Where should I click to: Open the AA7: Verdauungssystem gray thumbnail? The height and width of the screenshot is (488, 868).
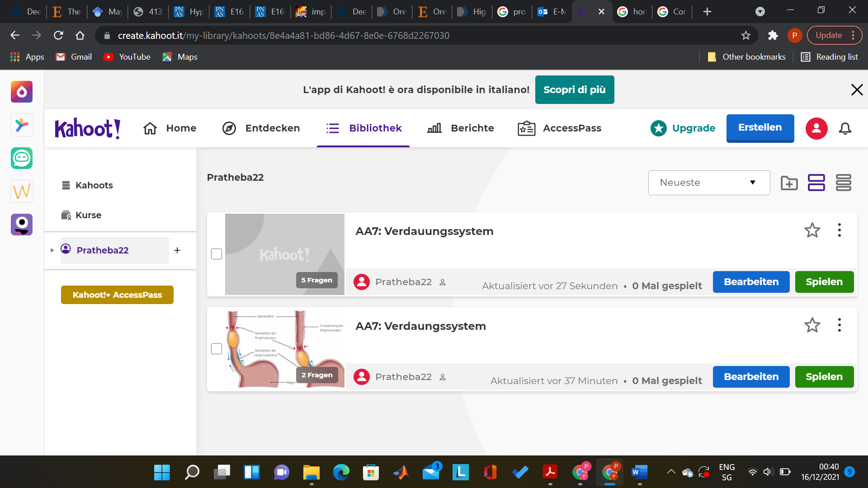[285, 254]
